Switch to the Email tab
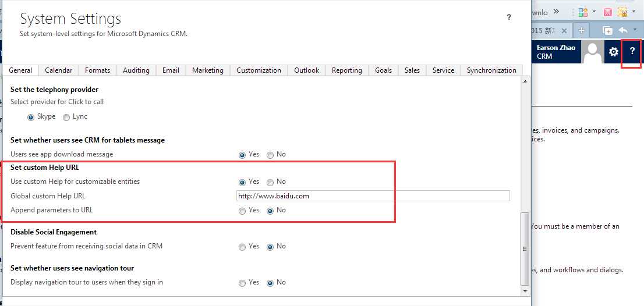The height and width of the screenshot is (306, 644). (x=171, y=70)
